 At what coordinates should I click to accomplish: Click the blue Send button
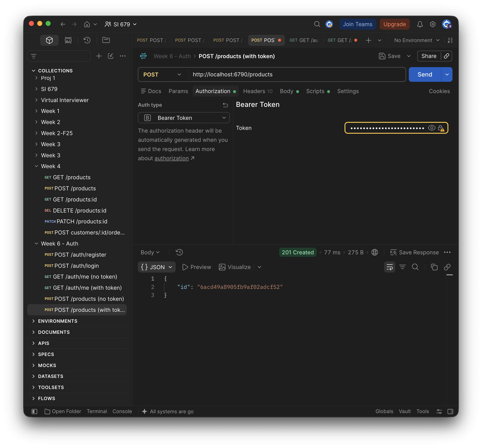(x=424, y=74)
